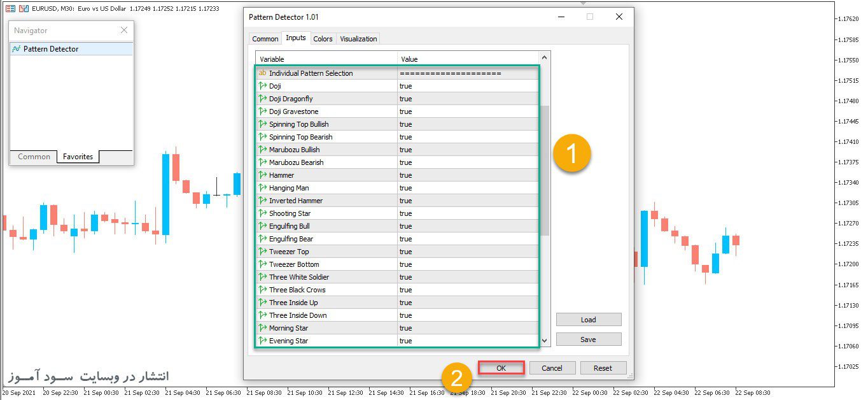Click the Three White Soldier row icon
Viewport: 868px width, 400px height.
pos(262,277)
